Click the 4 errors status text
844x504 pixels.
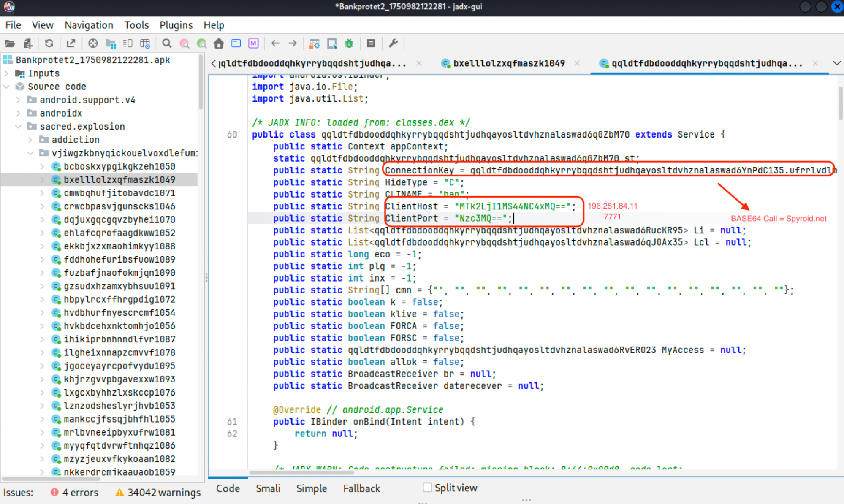(x=80, y=492)
